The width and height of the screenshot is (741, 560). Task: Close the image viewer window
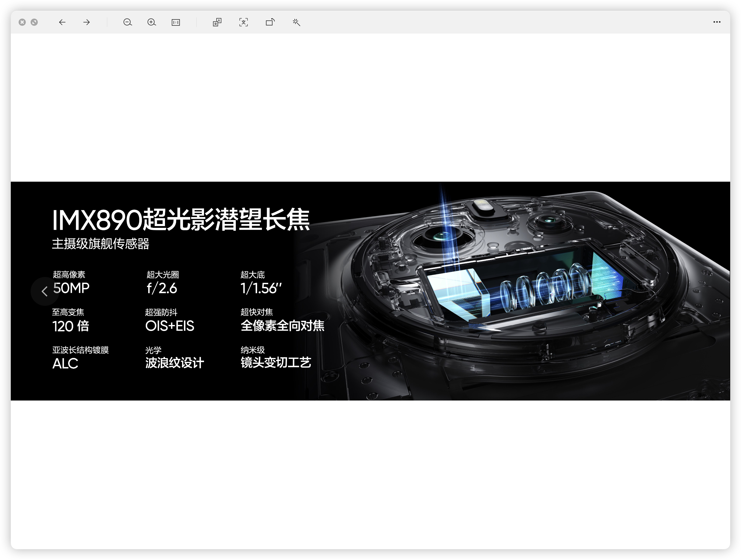point(22,22)
